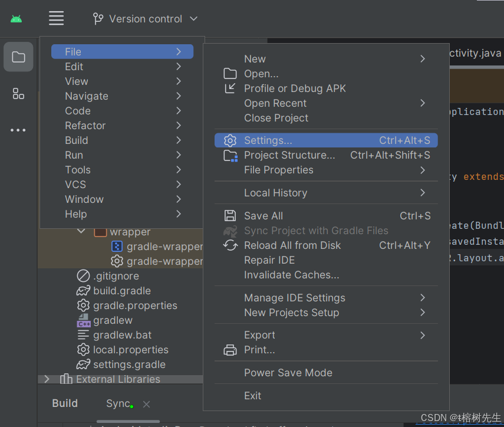504x427 pixels.
Task: Click the Settings gear icon in File menu
Action: (x=230, y=140)
